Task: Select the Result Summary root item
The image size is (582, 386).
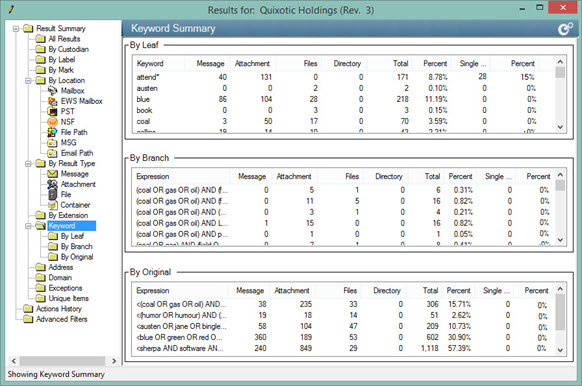Action: [x=61, y=28]
